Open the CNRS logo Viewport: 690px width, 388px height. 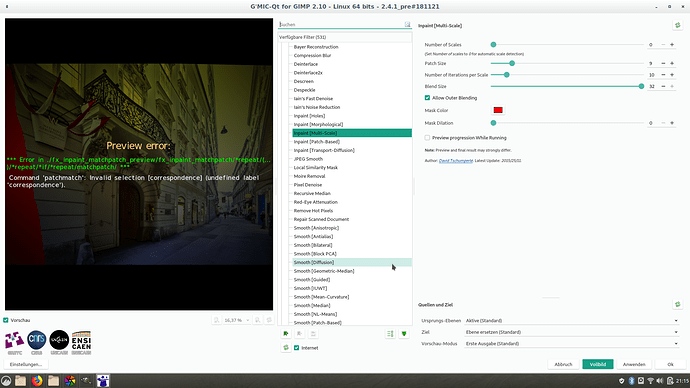pos(37,343)
